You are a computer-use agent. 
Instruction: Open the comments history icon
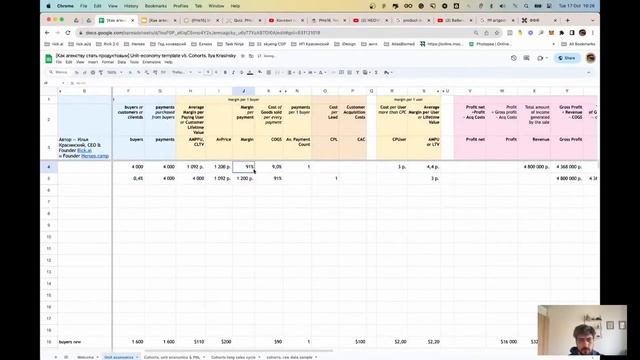(527, 58)
